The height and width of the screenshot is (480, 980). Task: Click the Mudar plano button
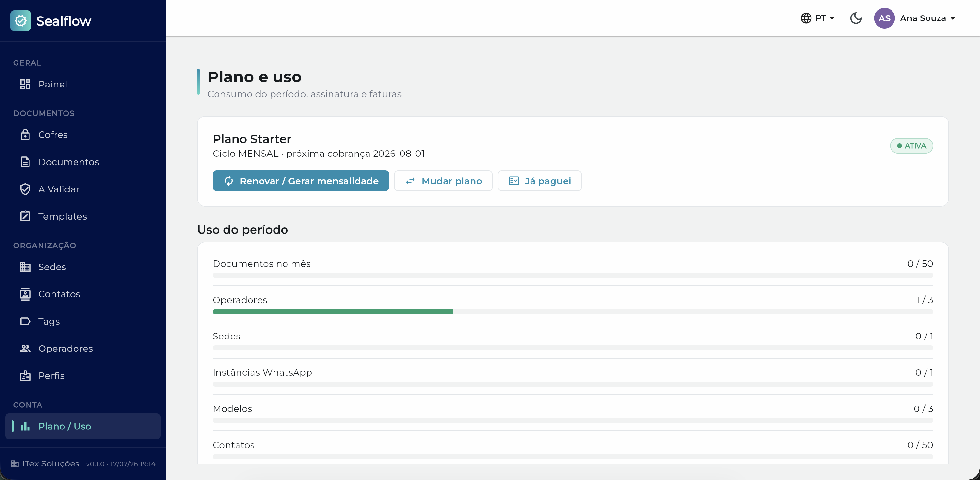443,181
